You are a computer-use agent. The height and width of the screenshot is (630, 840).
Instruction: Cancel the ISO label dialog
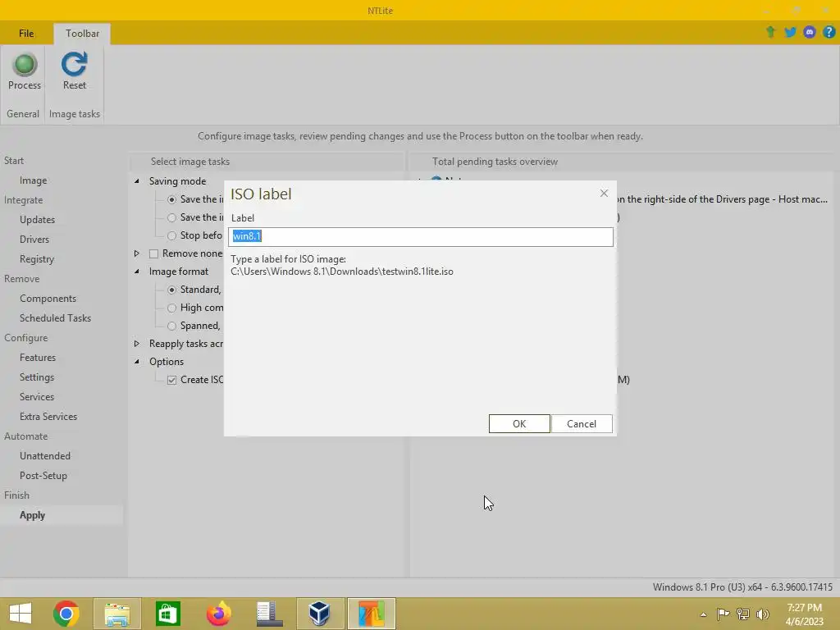[582, 424]
